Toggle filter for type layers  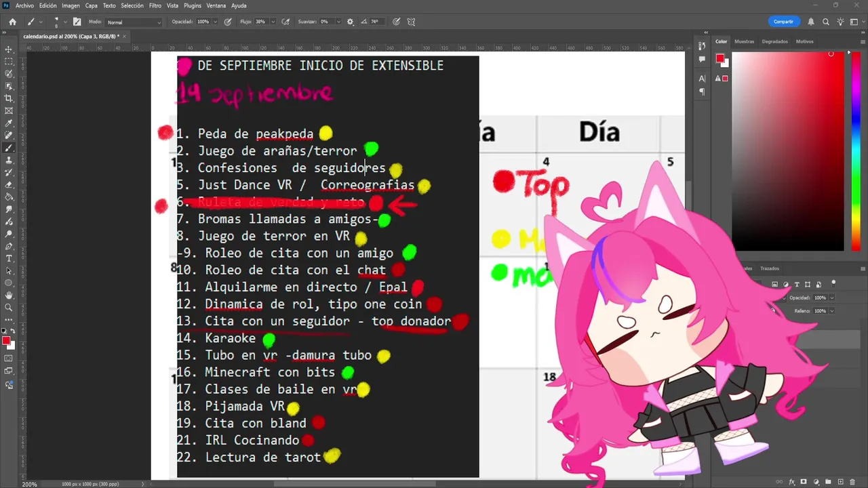click(x=797, y=285)
